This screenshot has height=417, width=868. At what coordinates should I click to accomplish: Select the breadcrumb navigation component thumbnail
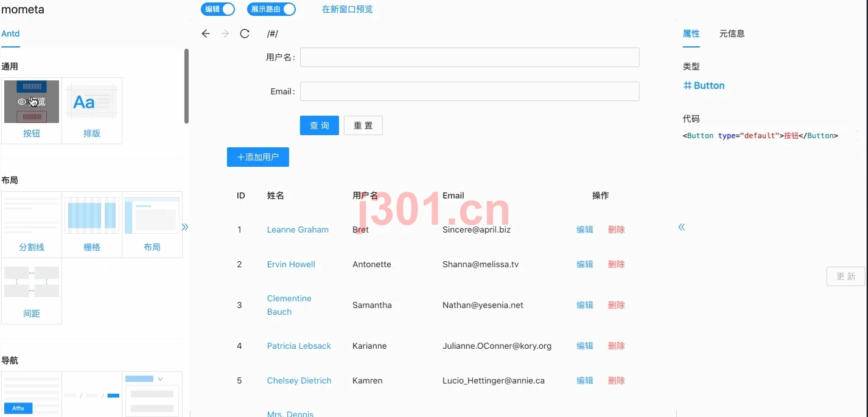(x=92, y=394)
